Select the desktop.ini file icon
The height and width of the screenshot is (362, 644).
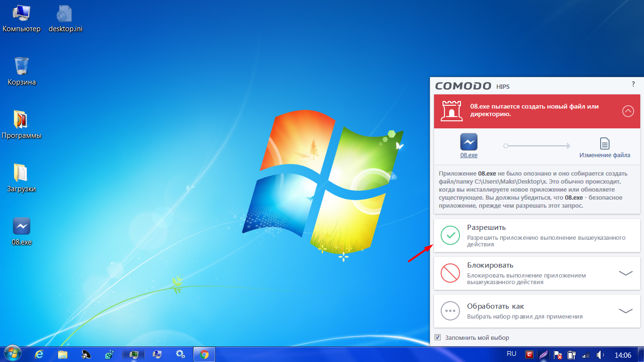(66, 19)
